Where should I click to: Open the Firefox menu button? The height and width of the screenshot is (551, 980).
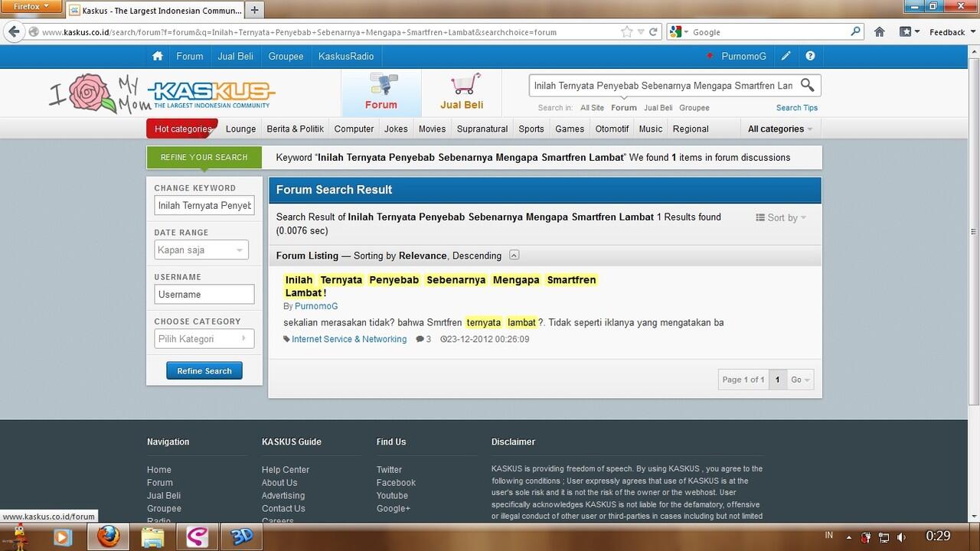[31, 7]
